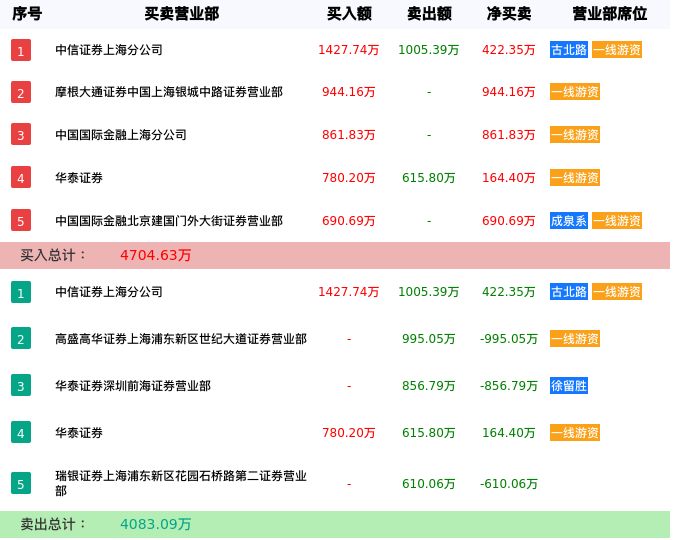Click the 买卖营业部 column header
The width and height of the screenshot is (676, 540).
[182, 14]
